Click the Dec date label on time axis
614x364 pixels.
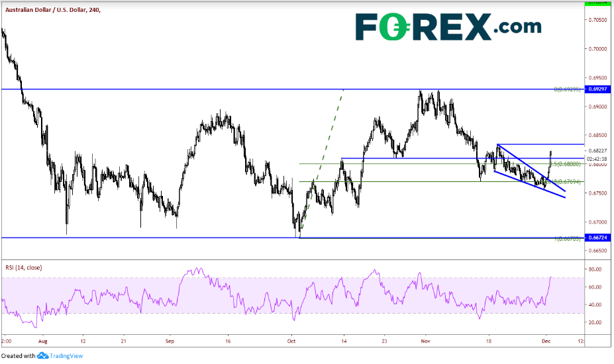pos(546,341)
